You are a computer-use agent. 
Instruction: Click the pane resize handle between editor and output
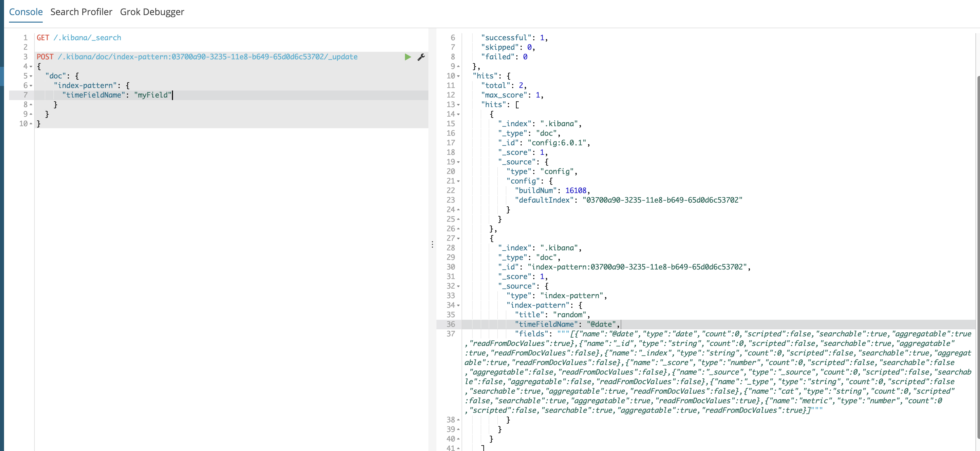(x=432, y=244)
